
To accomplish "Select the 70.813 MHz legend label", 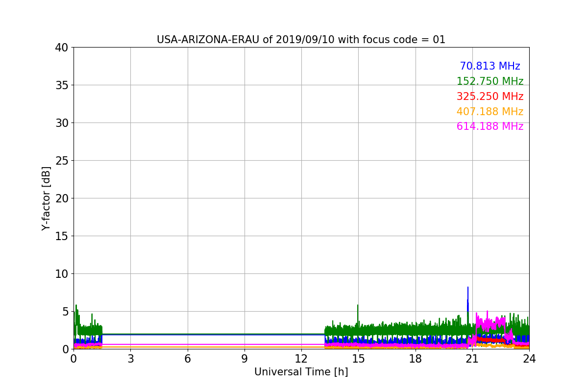I will click(x=490, y=66).
